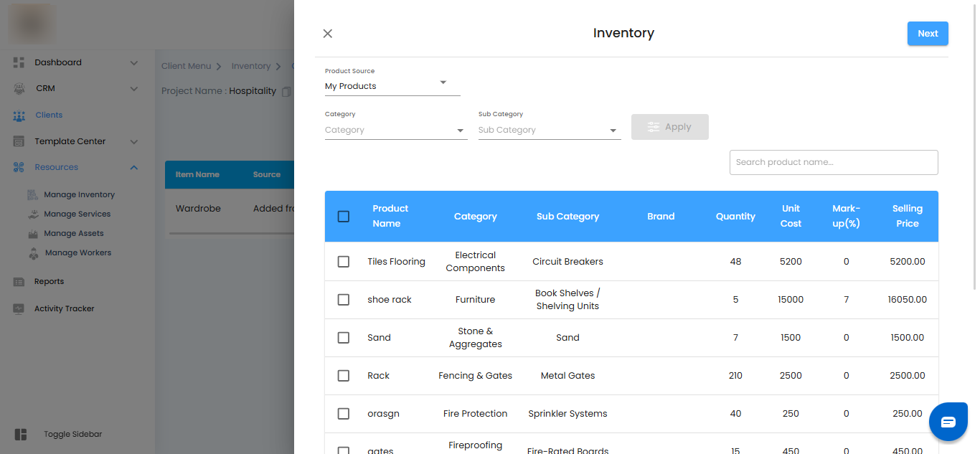This screenshot has height=454, width=980.
Task: Open the chat support bubble
Action: point(948,422)
